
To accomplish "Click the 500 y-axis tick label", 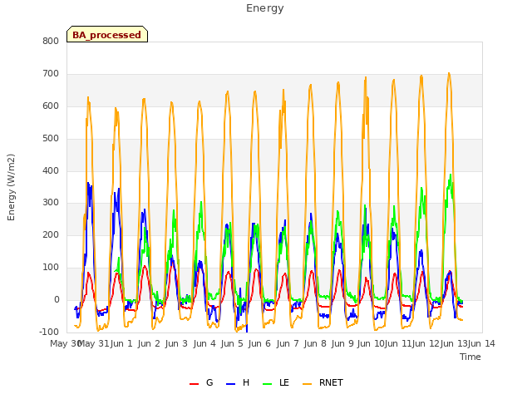I will click(x=51, y=139).
